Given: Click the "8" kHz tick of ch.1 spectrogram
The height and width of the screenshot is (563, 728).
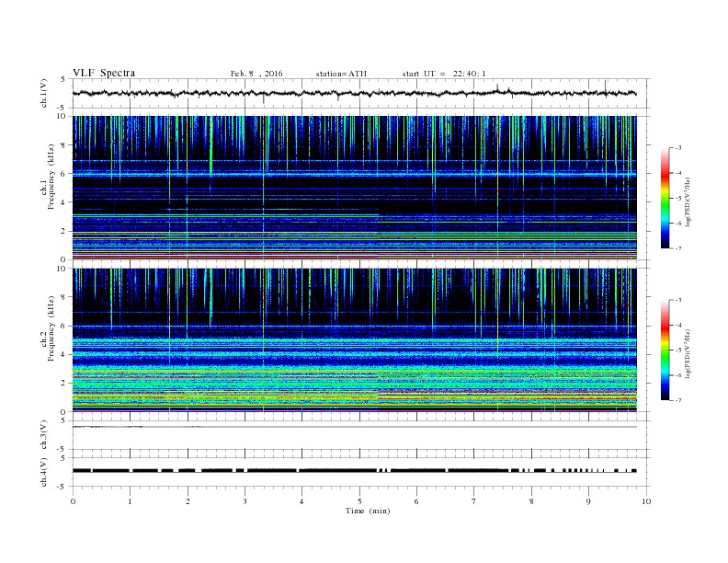Looking at the screenshot, I should click(64, 145).
